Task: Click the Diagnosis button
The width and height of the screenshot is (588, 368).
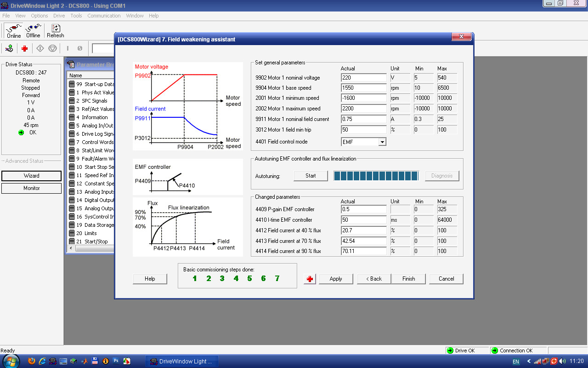Action: tap(442, 176)
